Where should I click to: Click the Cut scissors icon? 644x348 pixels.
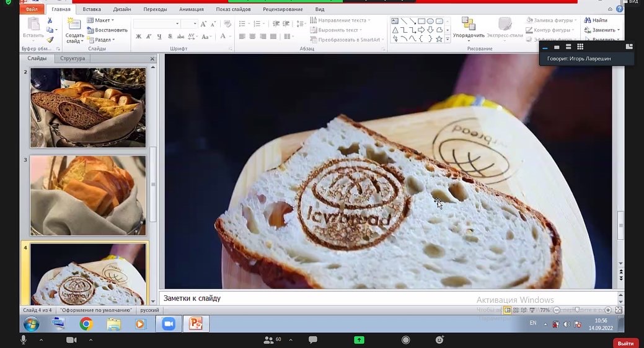tap(50, 20)
